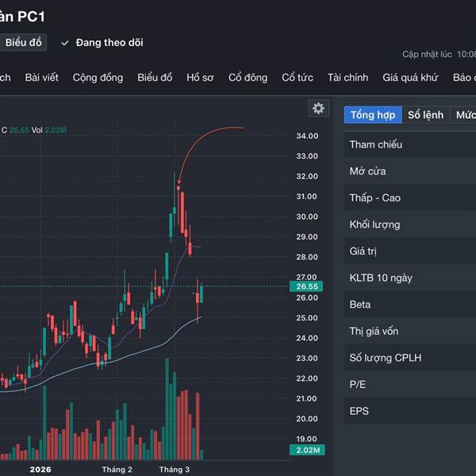This screenshot has width=476, height=476.
Task: Show Giá quá khứ tab
Action: tap(410, 77)
